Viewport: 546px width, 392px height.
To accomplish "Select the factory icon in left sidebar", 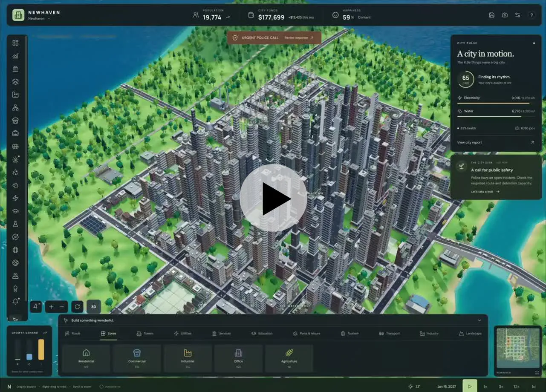I will click(x=15, y=95).
